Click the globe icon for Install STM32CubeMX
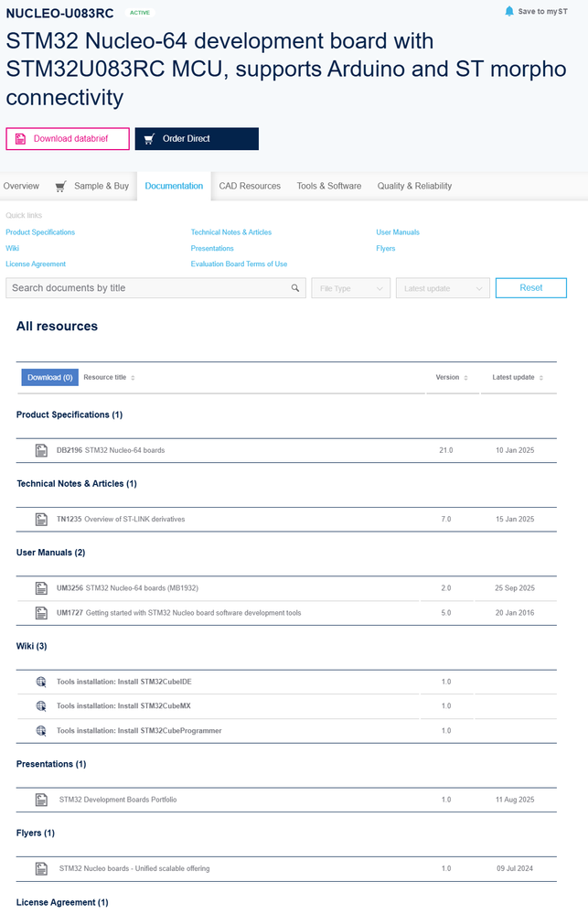The image size is (588, 914). [41, 706]
